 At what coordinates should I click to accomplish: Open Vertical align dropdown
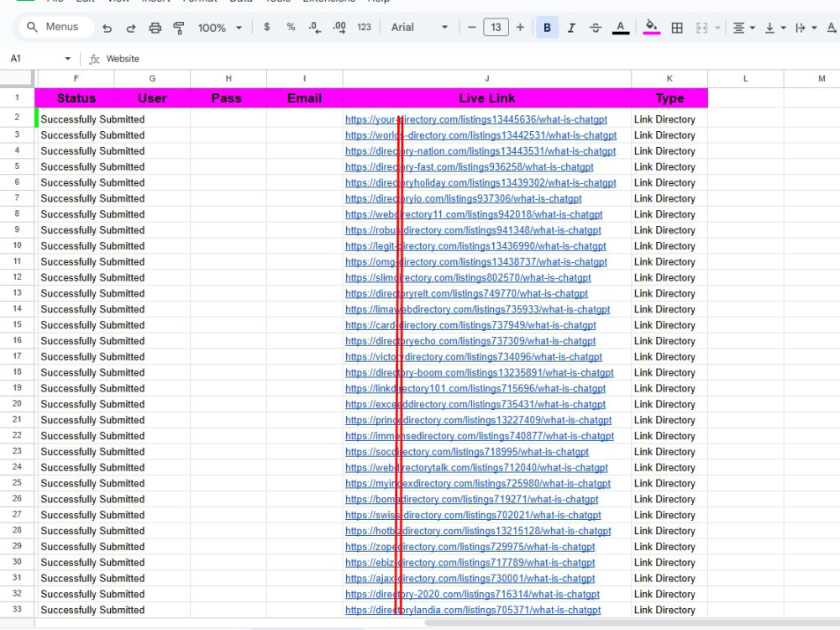coord(774,28)
